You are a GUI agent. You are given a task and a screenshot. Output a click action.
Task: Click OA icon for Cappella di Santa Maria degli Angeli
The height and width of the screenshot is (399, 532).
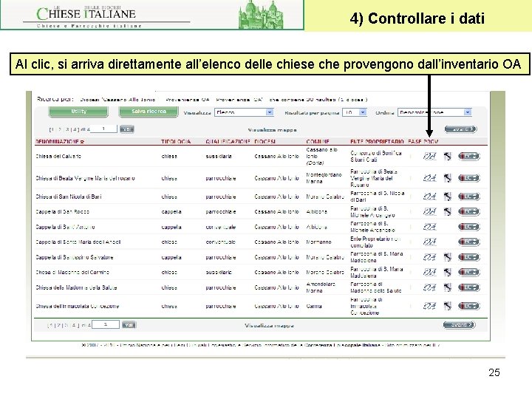[x=429, y=242]
